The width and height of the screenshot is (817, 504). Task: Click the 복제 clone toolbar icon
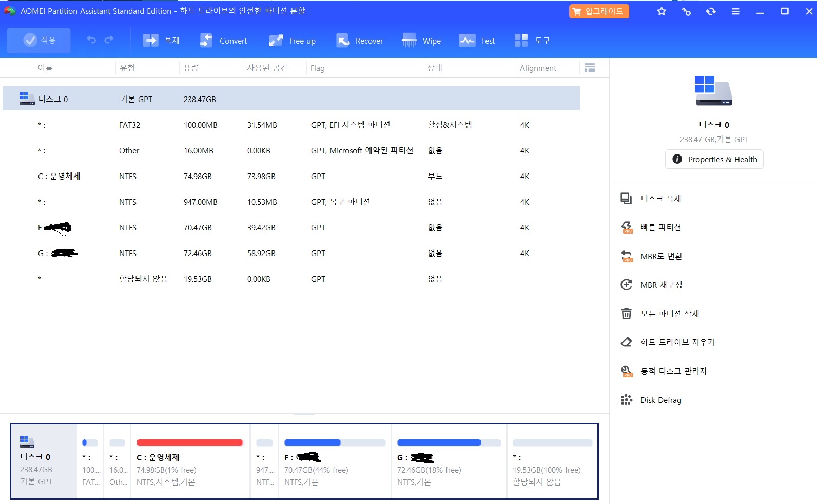pyautogui.click(x=150, y=41)
